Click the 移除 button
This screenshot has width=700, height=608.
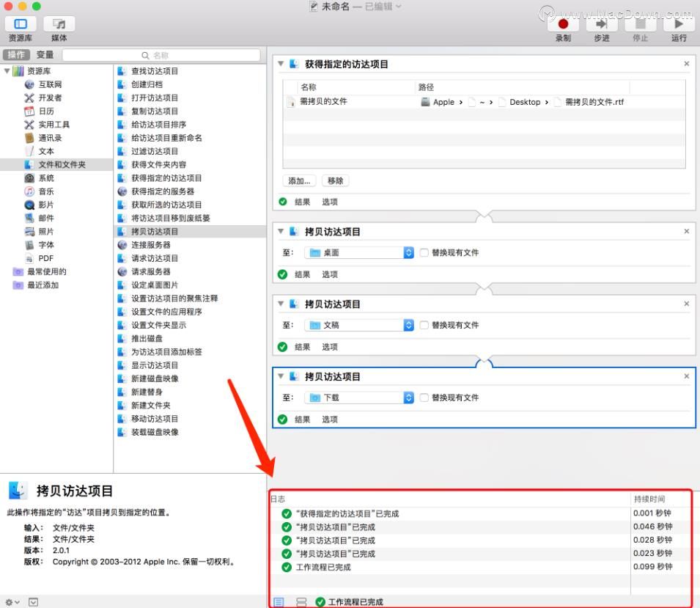point(335,181)
